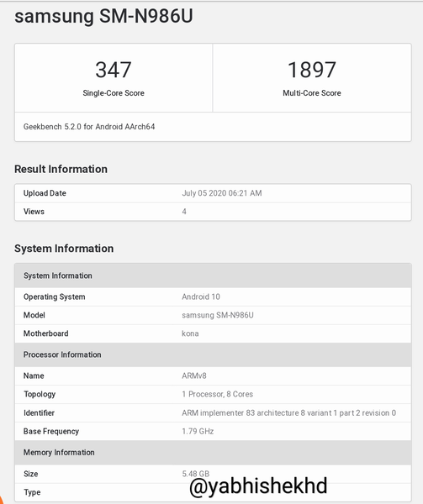This screenshot has height=504, width=423.
Task: Click 'Geekbench 5.2.0 for Android AArch64' text
Action: (x=89, y=127)
